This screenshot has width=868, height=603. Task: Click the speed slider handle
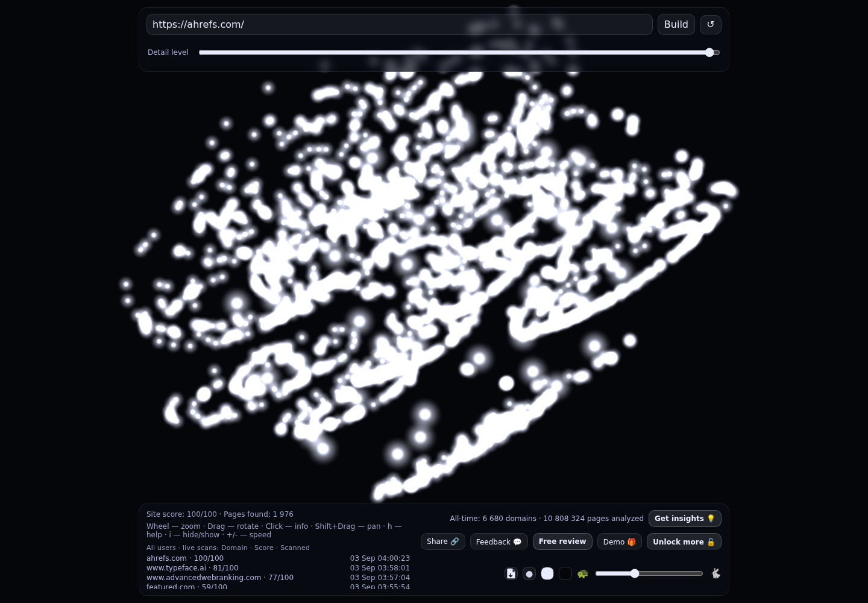[x=635, y=573]
